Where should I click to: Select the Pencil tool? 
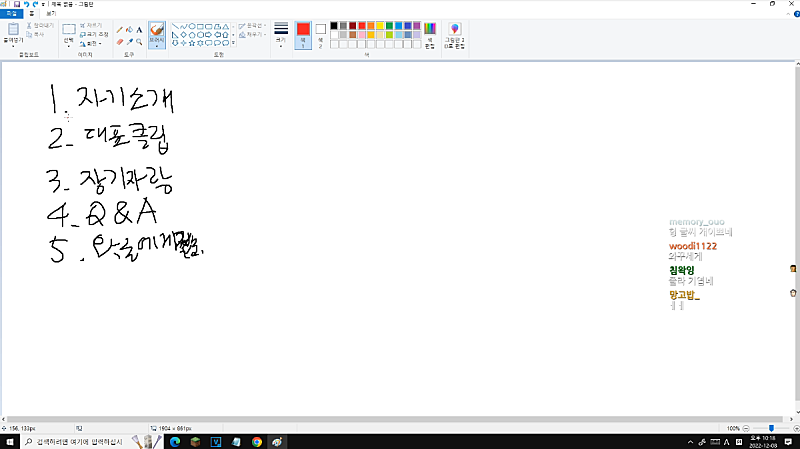click(119, 30)
